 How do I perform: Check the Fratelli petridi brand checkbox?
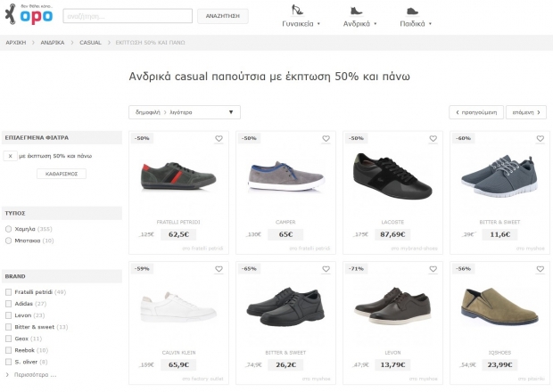pos(8,292)
